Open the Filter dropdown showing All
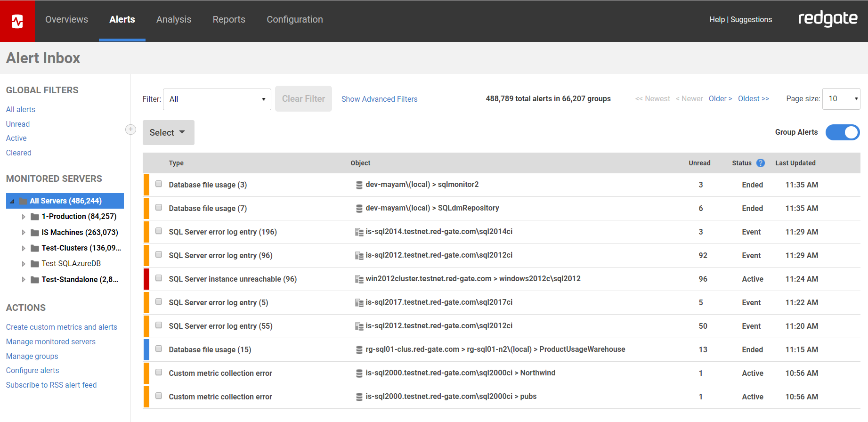The image size is (868, 422). 217,99
